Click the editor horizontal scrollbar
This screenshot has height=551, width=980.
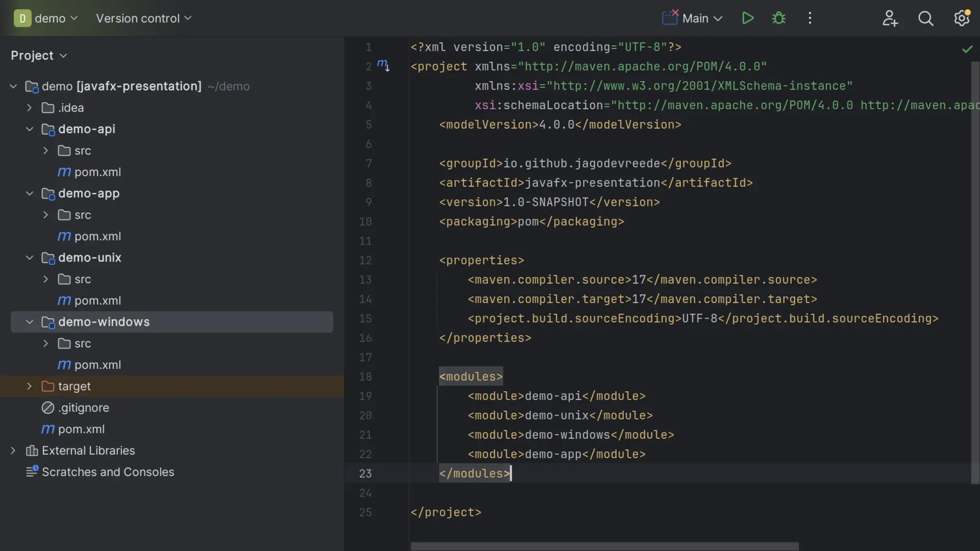604,546
